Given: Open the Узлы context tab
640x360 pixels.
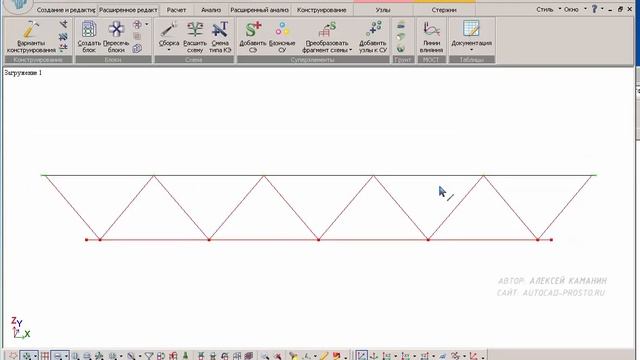Looking at the screenshot, I should [x=383, y=10].
